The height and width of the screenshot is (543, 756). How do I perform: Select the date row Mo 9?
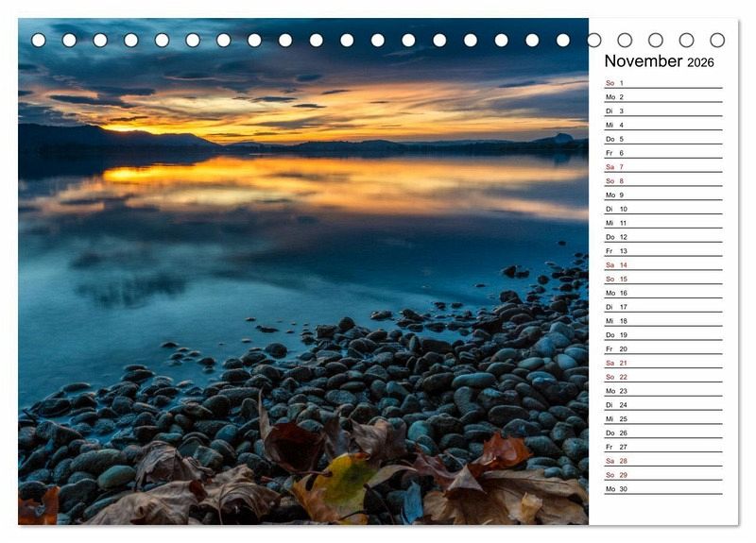tap(663, 195)
